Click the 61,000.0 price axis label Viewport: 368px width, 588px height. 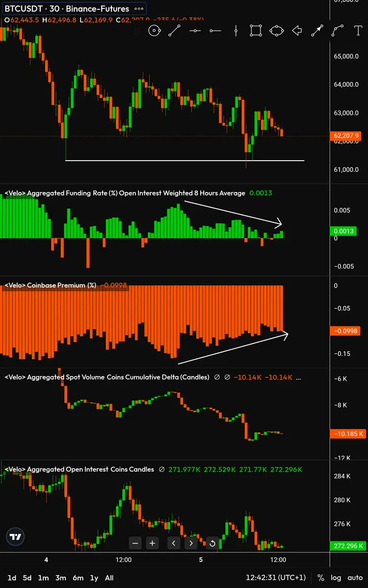346,170
